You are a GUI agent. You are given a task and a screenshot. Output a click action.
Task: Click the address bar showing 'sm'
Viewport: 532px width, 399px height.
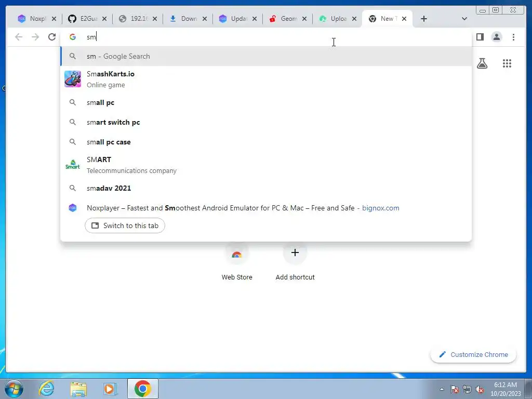[266, 37]
